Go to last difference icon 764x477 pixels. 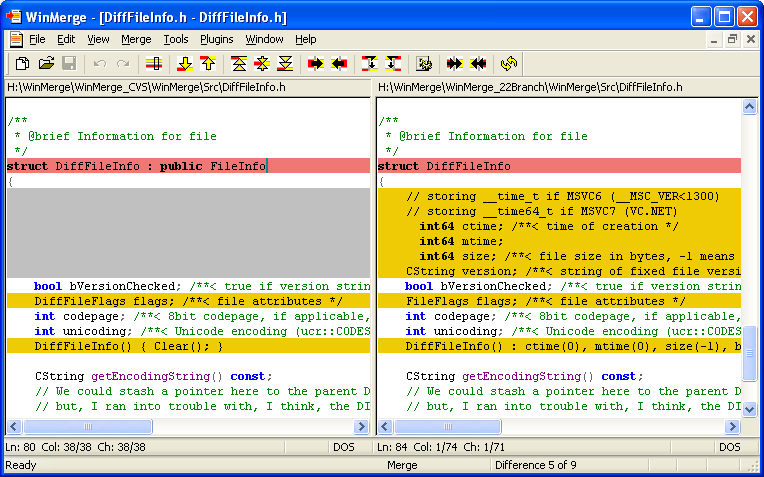pos(285,64)
